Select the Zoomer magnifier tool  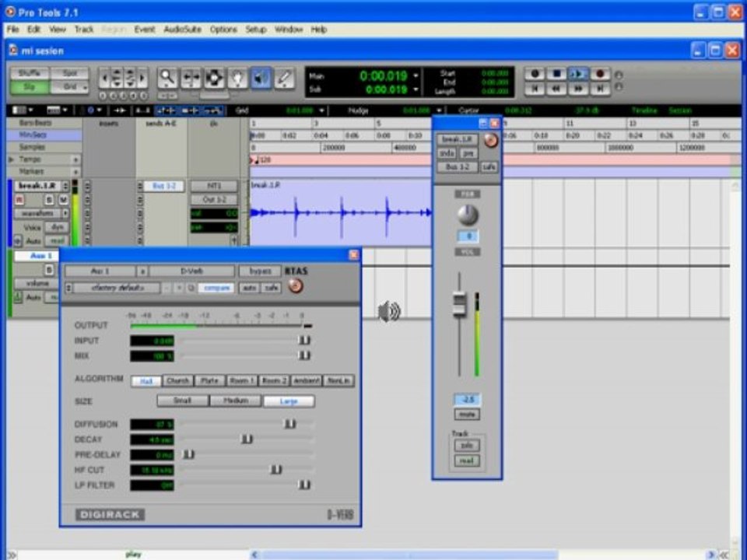click(x=167, y=78)
